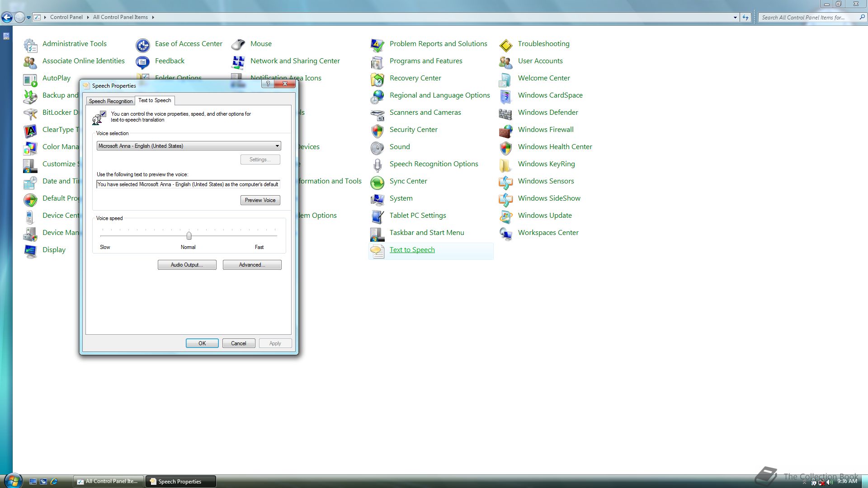The image size is (868, 488).
Task: Launch Internet Explorer from Quick Launch
Action: click(x=54, y=482)
